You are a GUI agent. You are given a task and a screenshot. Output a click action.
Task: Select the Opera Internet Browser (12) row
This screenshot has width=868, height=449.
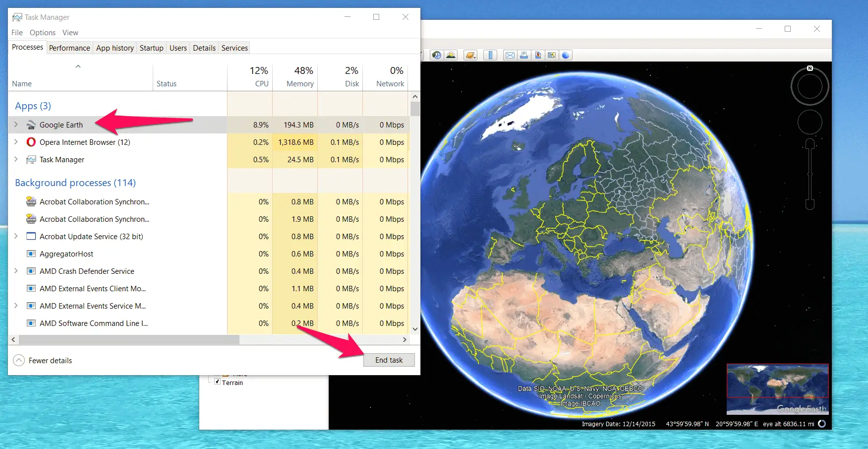coord(208,142)
